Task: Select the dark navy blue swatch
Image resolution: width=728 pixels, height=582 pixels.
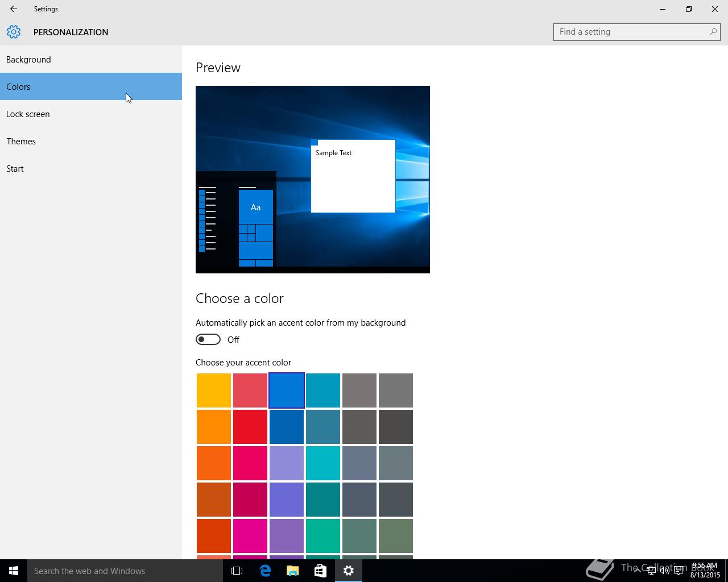Action: tap(287, 427)
